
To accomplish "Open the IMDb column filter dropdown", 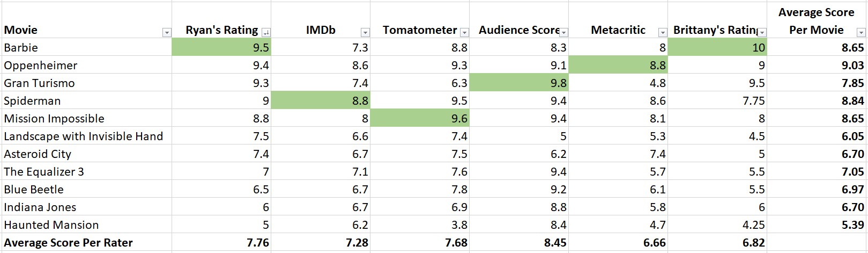I will coord(365,33).
